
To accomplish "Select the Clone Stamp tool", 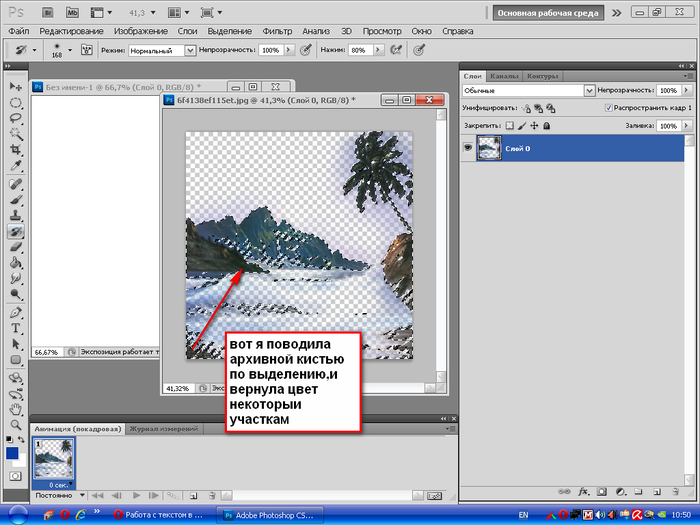I will pyautogui.click(x=16, y=215).
